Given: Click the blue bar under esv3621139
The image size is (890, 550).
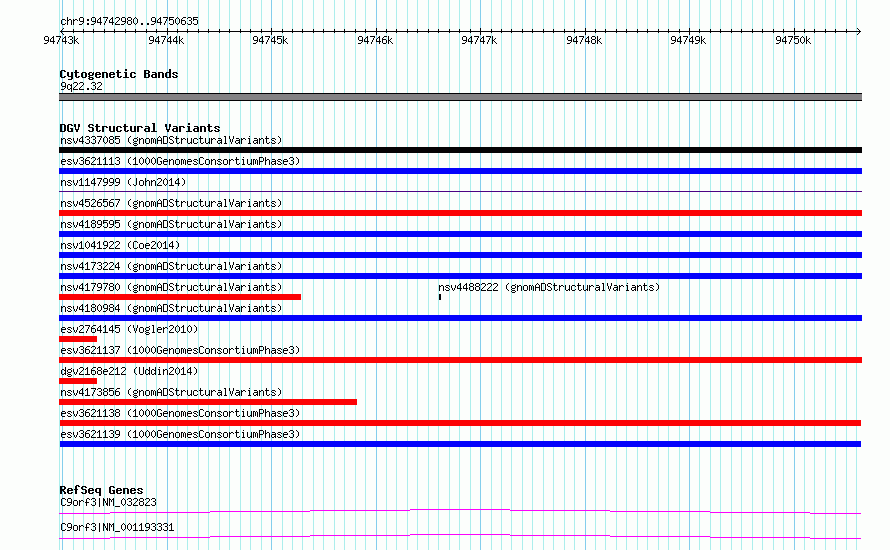Looking at the screenshot, I should click(x=460, y=444).
